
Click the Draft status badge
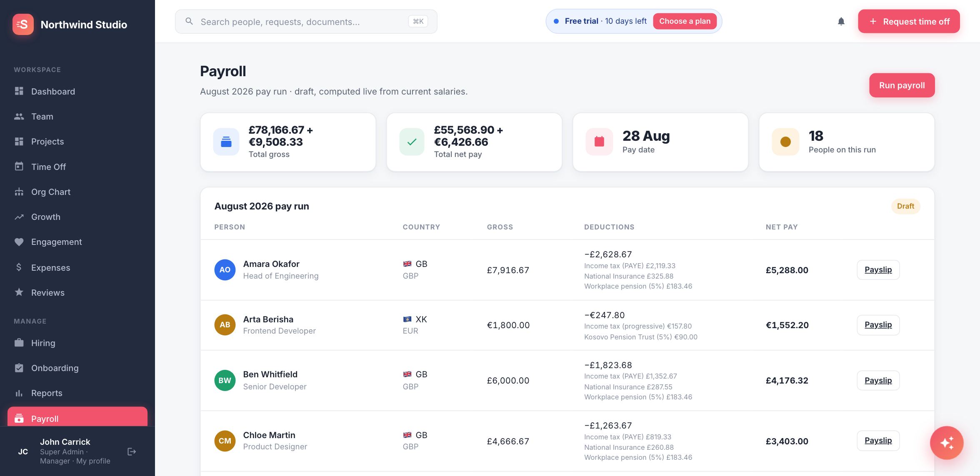[x=905, y=206]
